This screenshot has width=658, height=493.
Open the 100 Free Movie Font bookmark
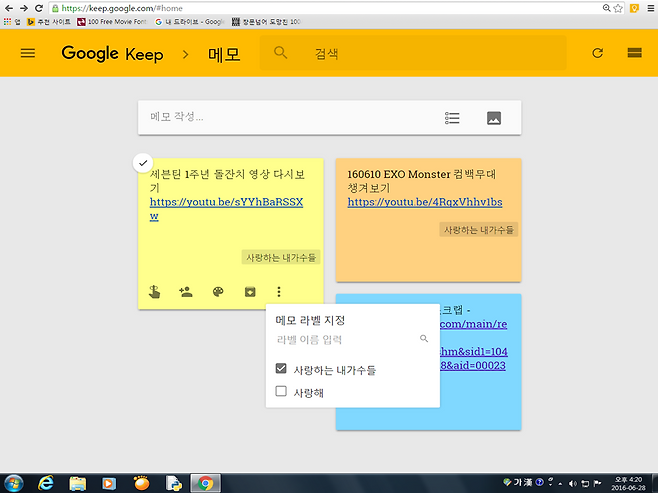pyautogui.click(x=112, y=21)
